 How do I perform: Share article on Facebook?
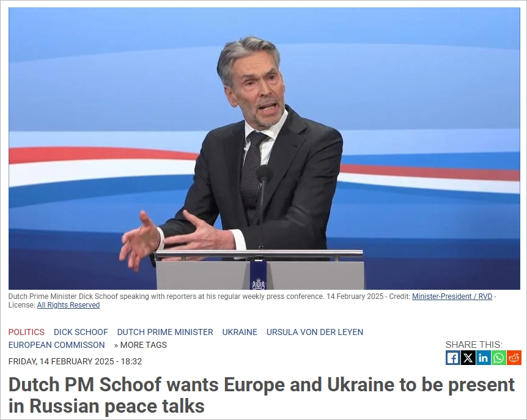coord(453,358)
